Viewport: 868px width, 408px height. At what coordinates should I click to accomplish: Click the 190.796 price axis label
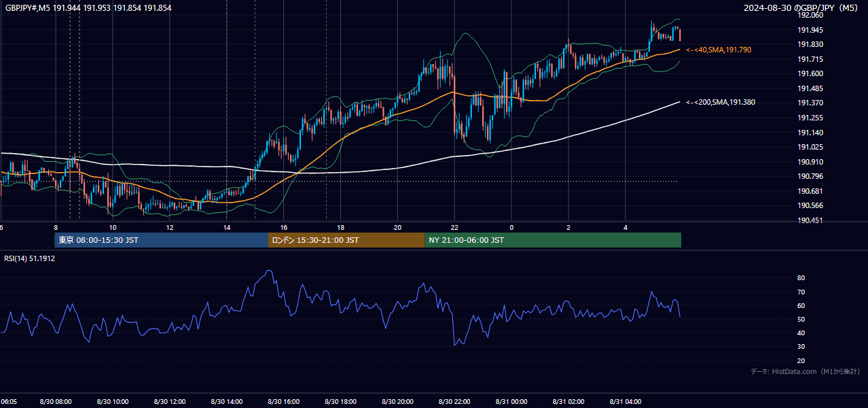(810, 177)
